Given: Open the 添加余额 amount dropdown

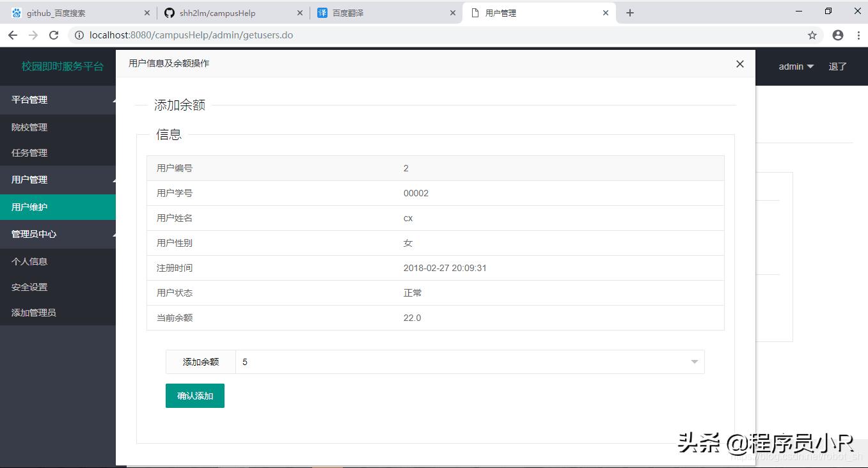Looking at the screenshot, I should tap(694, 362).
